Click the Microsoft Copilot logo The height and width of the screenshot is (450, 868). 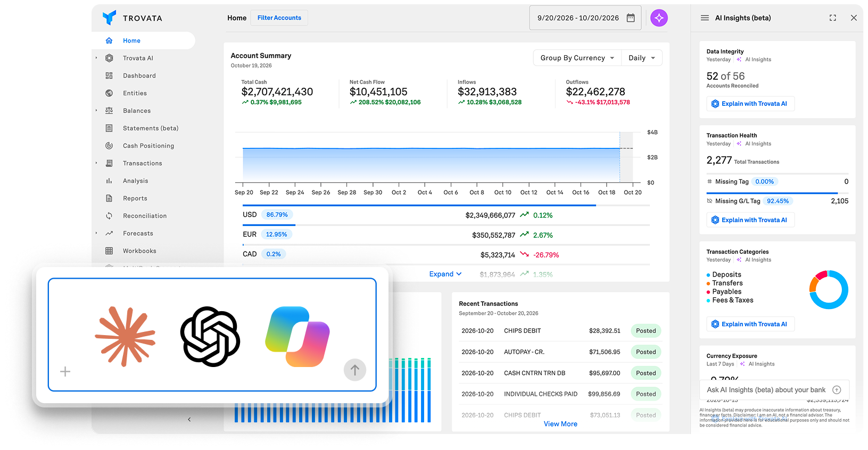pyautogui.click(x=297, y=336)
